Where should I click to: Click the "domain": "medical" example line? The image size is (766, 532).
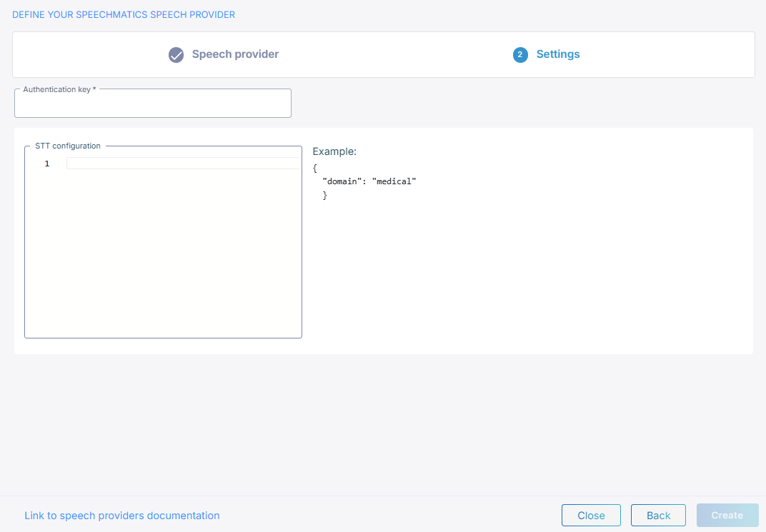(x=369, y=181)
